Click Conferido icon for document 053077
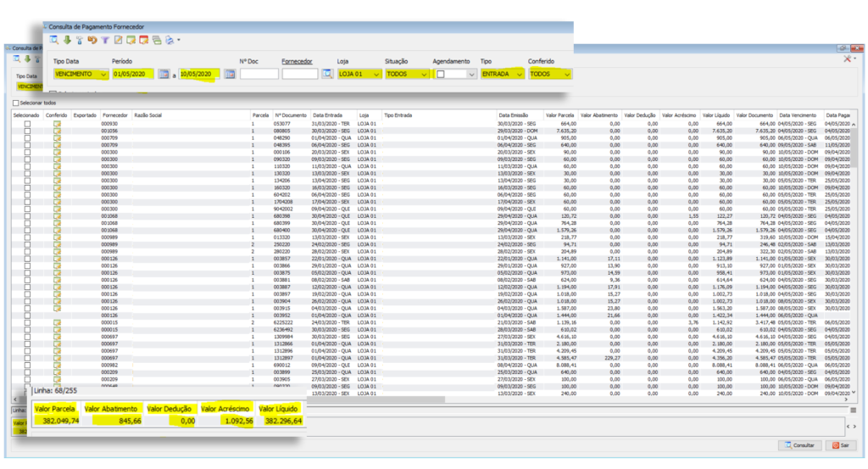The height and width of the screenshot is (469, 868). [57, 124]
